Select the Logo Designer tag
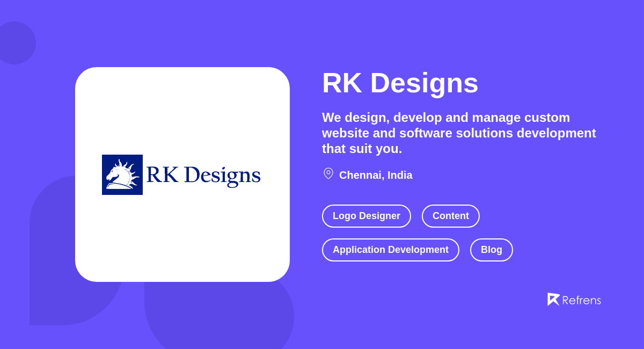This screenshot has height=349, width=644. click(x=367, y=216)
